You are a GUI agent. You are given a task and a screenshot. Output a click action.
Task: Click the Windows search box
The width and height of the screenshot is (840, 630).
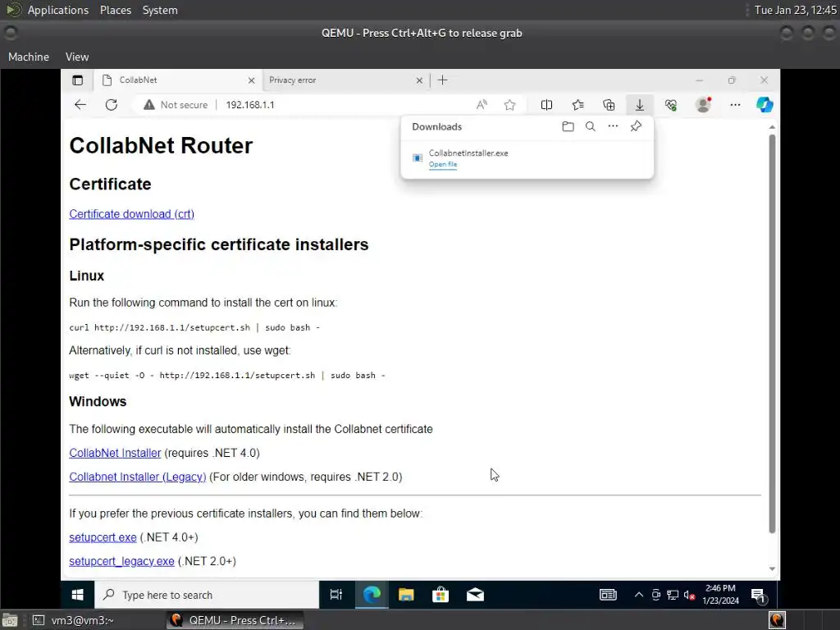click(x=207, y=595)
